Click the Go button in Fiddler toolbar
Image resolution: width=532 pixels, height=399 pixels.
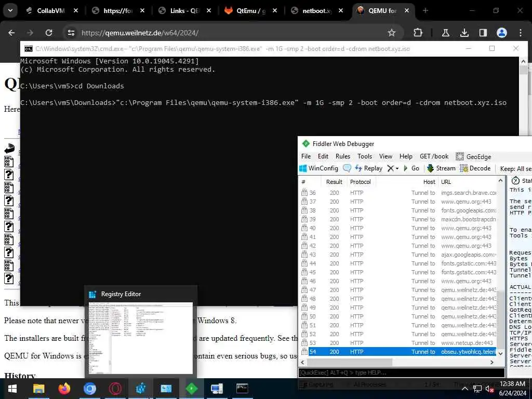tap(411, 168)
